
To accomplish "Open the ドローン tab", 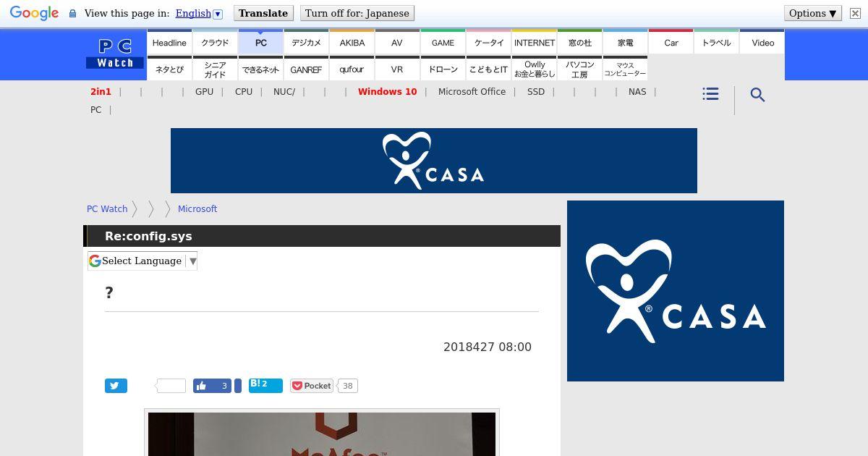I will [x=443, y=69].
